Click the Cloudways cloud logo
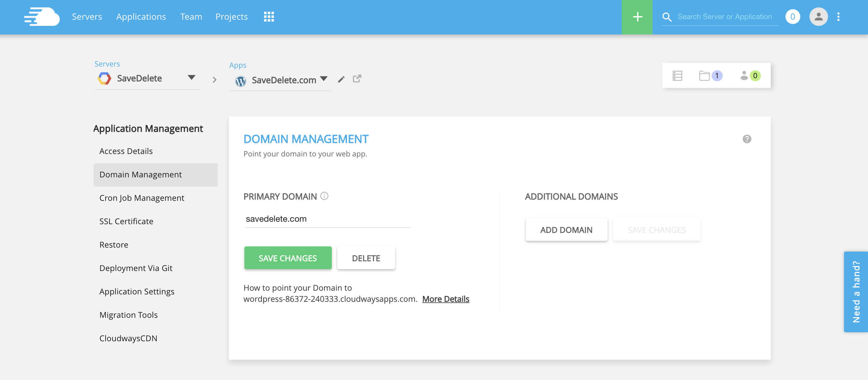This screenshot has width=868, height=380. (x=42, y=17)
